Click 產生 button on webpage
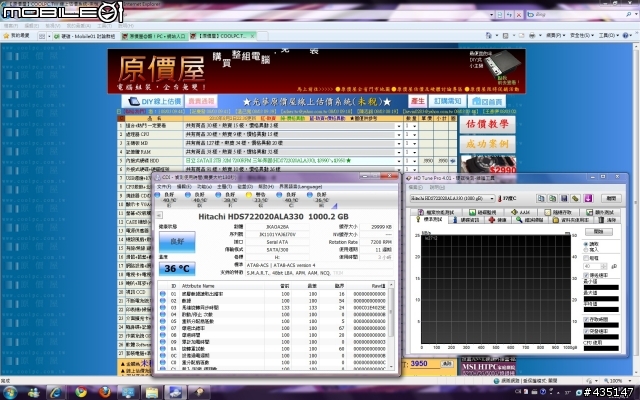 418,101
